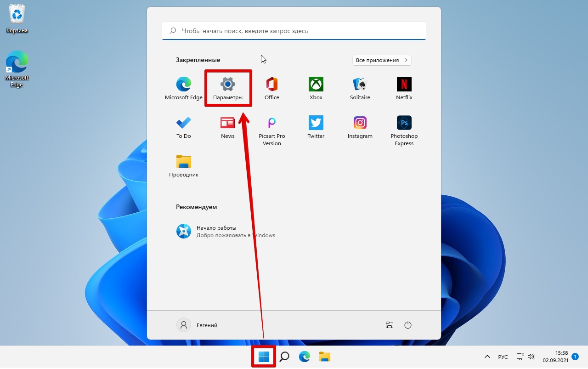Open Microsoft Edge in pinned apps
Viewport: 588px width, 369px height.
pos(184,88)
